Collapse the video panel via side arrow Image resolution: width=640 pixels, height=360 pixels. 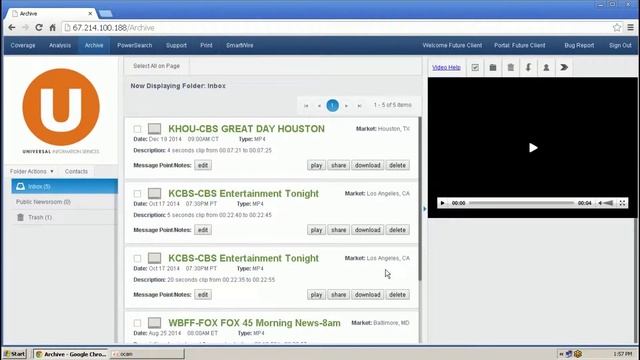424,209
